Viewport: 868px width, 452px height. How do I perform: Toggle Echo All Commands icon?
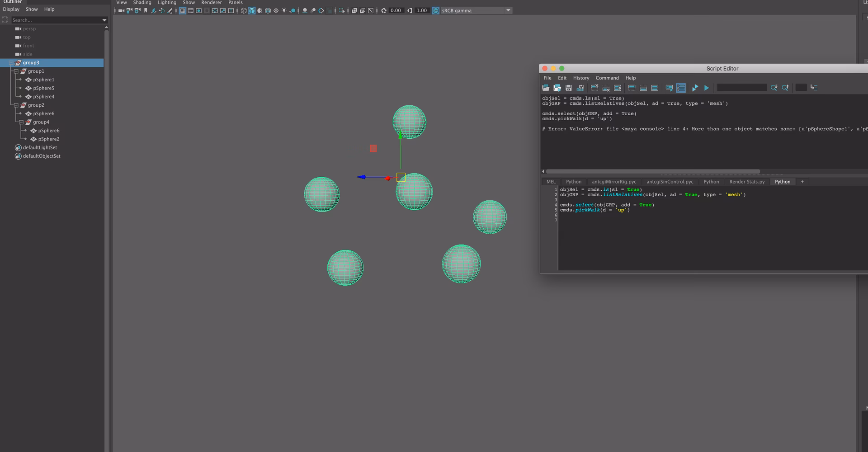pyautogui.click(x=669, y=88)
